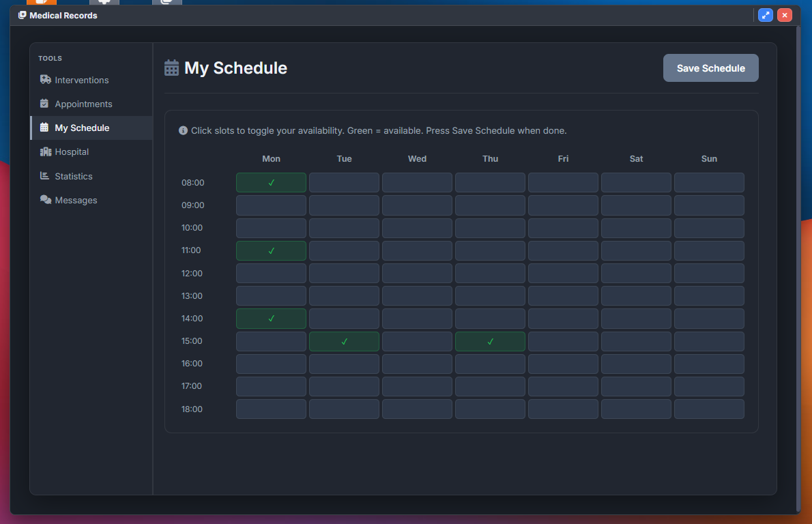This screenshot has height=524, width=812.
Task: Toggle off Monday 08:00 availability
Action: coord(271,183)
